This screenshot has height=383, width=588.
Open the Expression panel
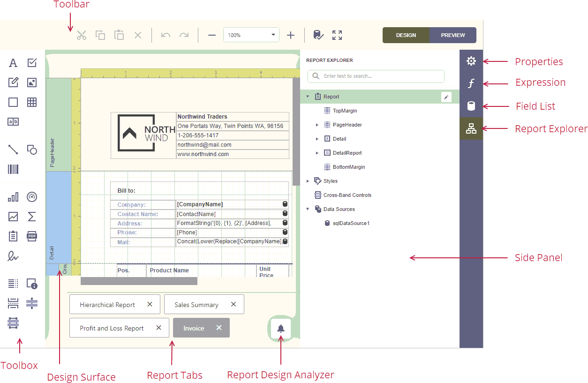click(471, 83)
